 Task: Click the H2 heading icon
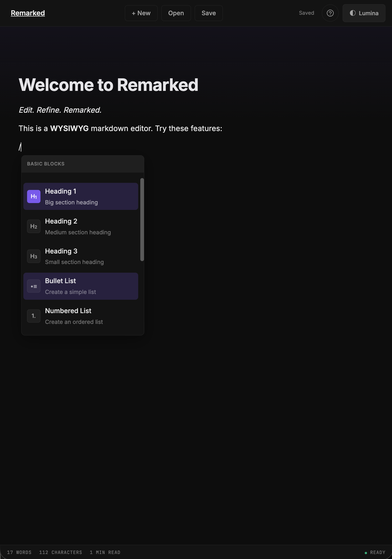34,226
